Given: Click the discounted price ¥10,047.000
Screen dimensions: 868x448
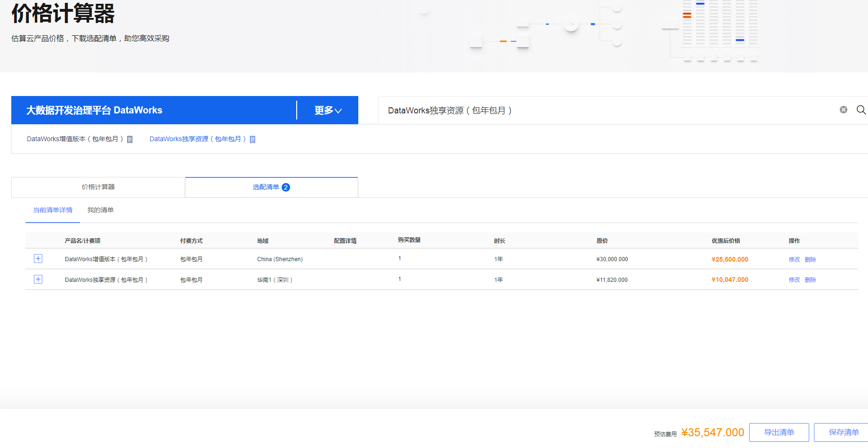Looking at the screenshot, I should pos(730,280).
